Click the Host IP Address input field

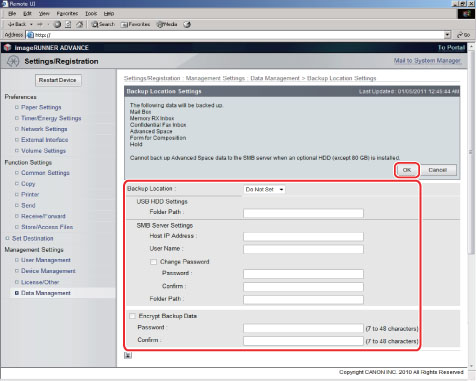tap(303, 237)
